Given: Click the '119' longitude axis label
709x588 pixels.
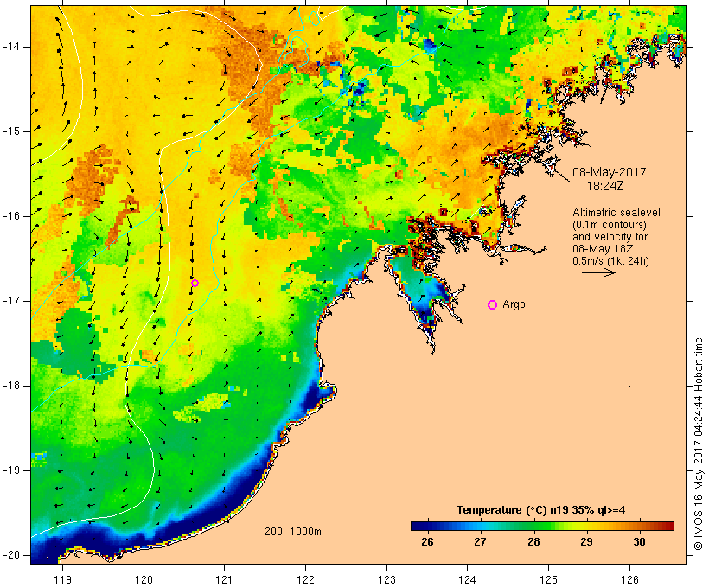Looking at the screenshot, I should coord(62,579).
